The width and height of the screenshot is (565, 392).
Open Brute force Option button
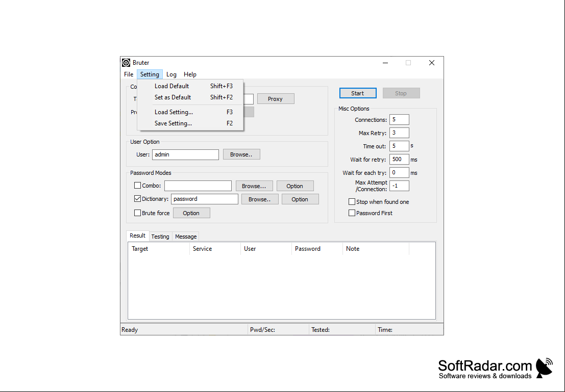pos(191,213)
